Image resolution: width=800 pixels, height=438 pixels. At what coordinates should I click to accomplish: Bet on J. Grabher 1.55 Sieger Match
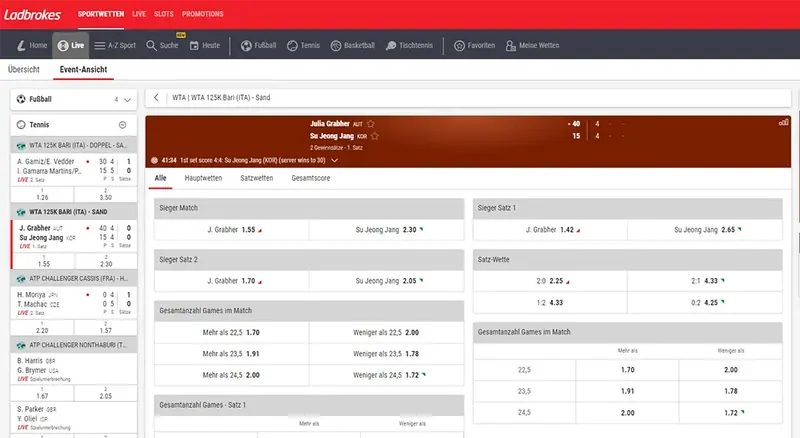[232, 230]
